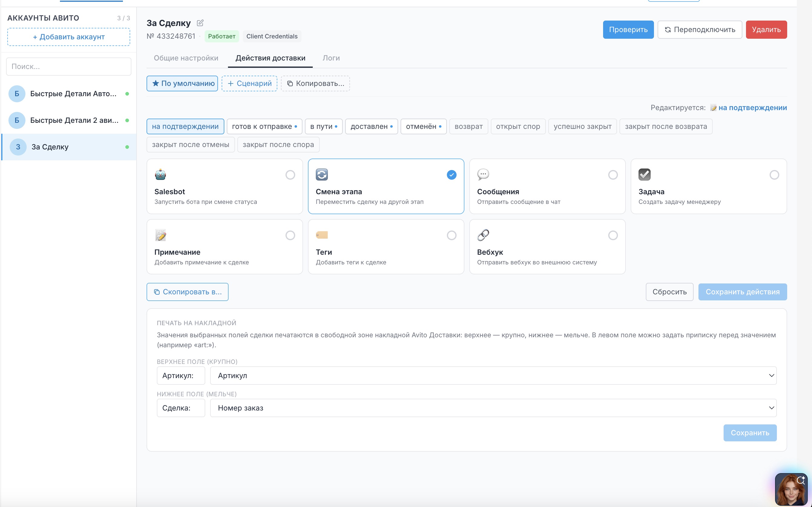Click avatar Б of Быстрые Детали Авто
Screen dimensions: 812x507
coord(17,93)
